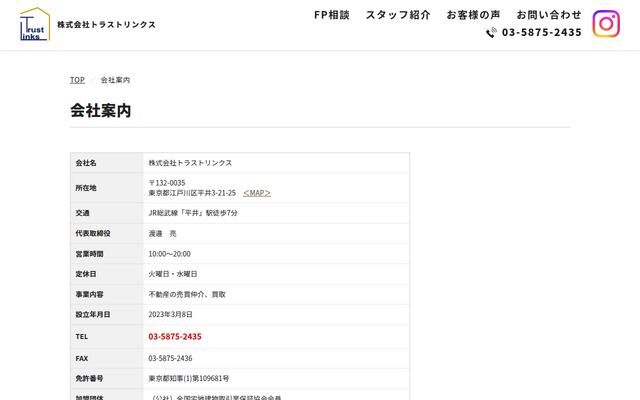Viewport: 640px width, 400px height.
Task: Click the phone handset icon
Action: coord(491,32)
